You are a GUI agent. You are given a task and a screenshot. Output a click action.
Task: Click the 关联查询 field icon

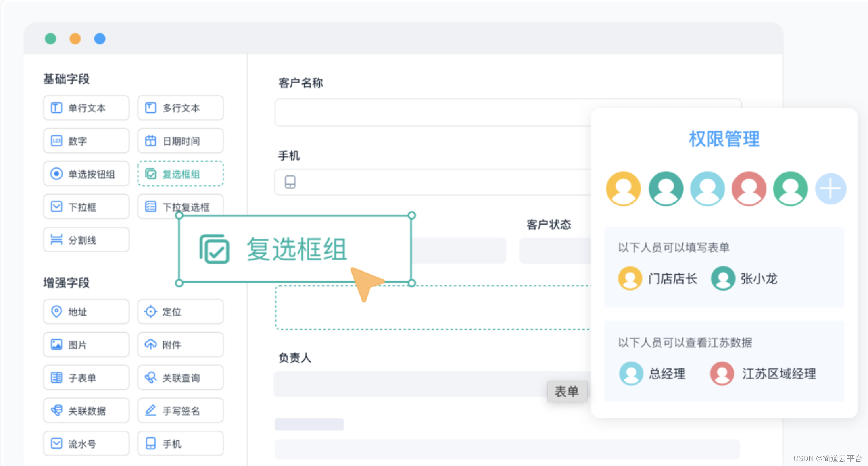pos(150,378)
